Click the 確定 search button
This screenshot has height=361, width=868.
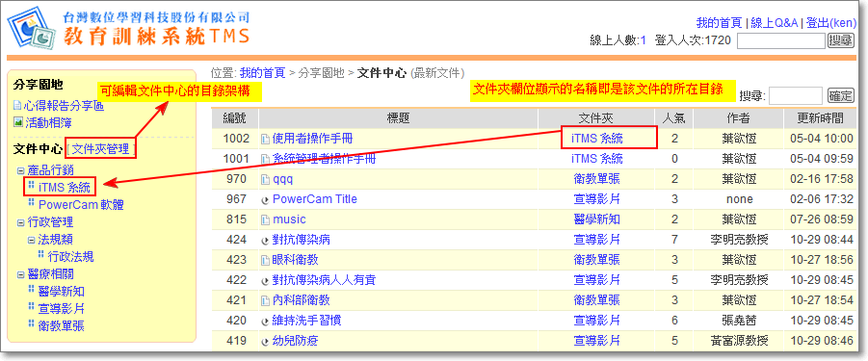point(840,95)
